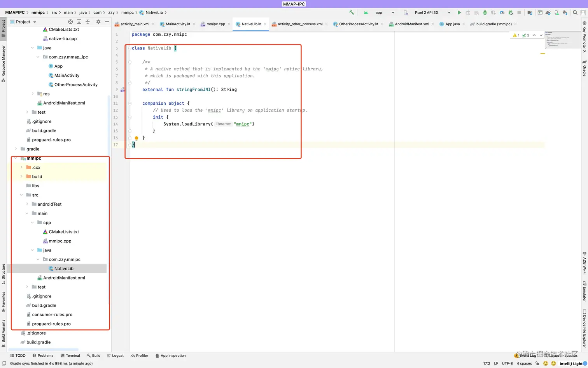Viewport: 588px width, 368px height.
Task: Open the mmipc.cpp file in the tree
Action: click(60, 241)
